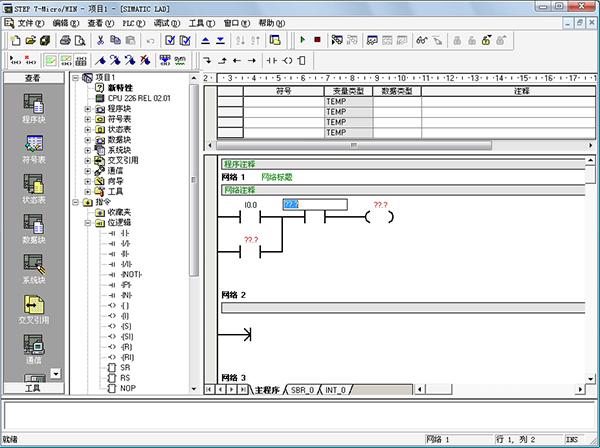Open the 交叉引用 icon in navigation bar
The width and height of the screenshot is (600, 448).
pyautogui.click(x=33, y=306)
